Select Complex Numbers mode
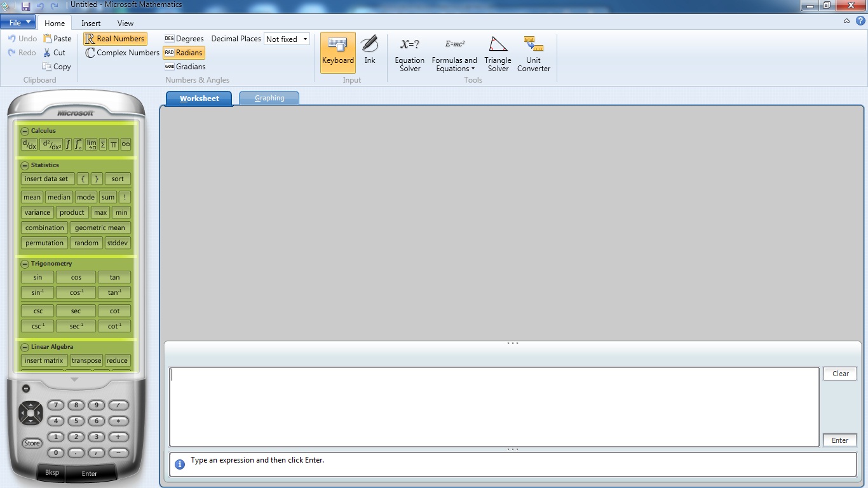 [122, 53]
